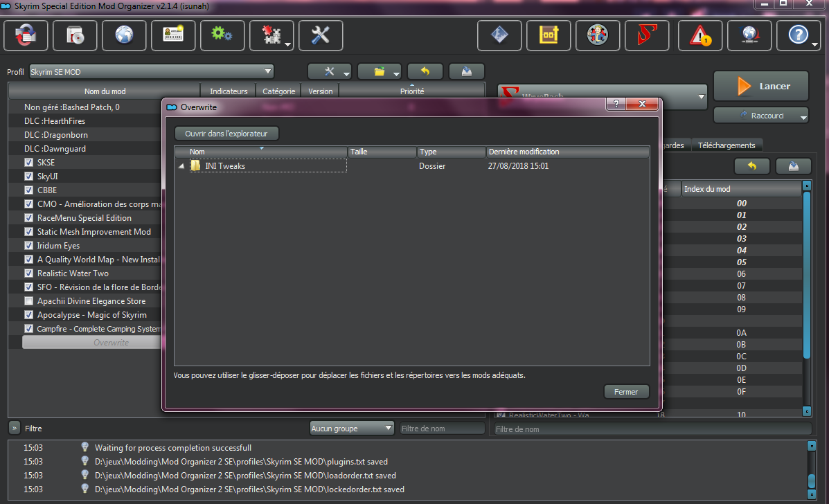829x504 pixels.
Task: Click the mod list Filtre de nom field
Action: tap(442, 429)
